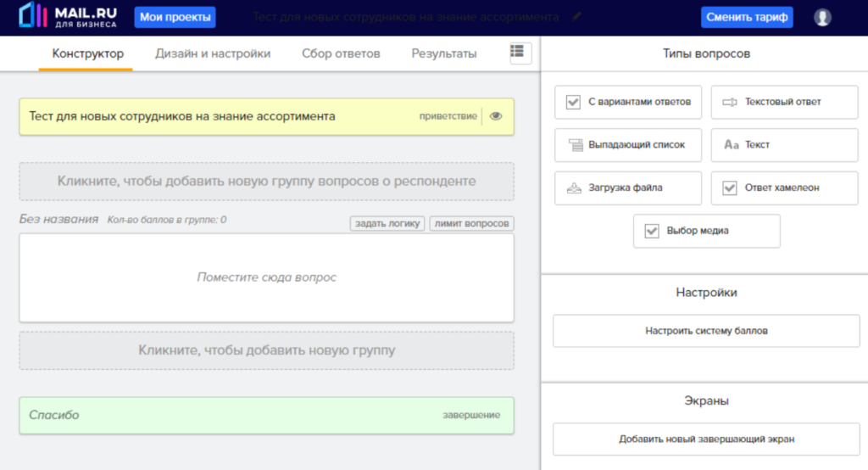
Task: Select the Загрузка файла question type
Action: pos(628,187)
